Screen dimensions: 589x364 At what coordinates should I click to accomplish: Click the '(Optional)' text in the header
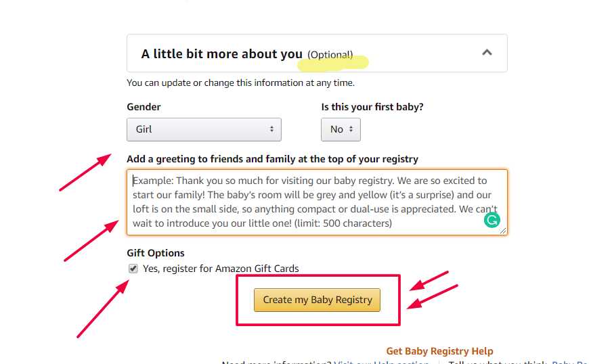point(330,55)
